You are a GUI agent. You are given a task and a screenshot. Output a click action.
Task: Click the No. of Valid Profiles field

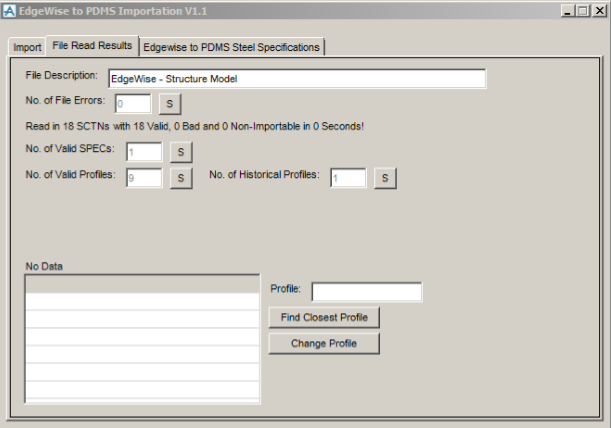[x=144, y=178]
